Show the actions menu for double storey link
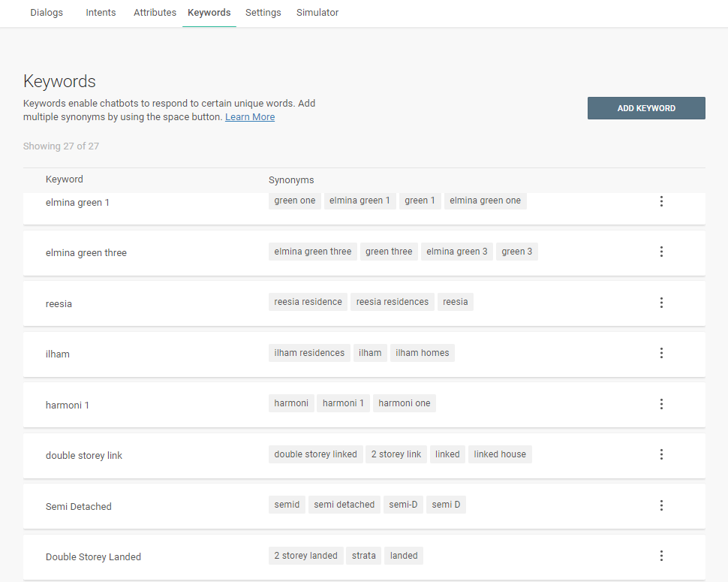Image resolution: width=728 pixels, height=582 pixels. point(661,454)
